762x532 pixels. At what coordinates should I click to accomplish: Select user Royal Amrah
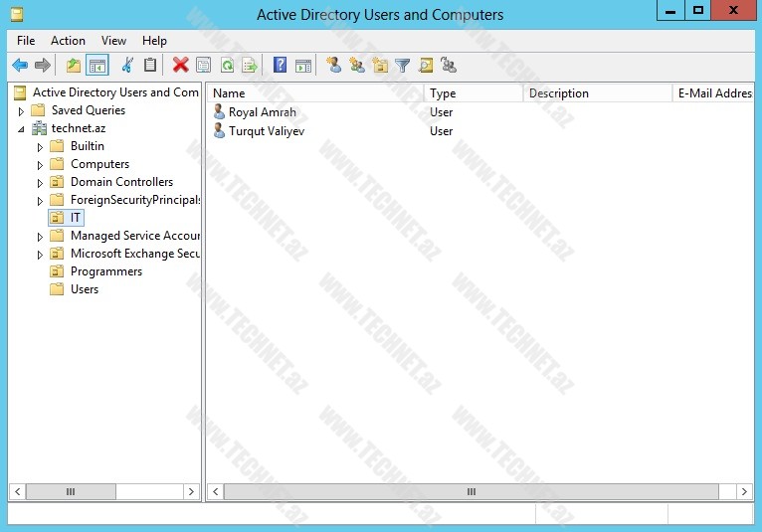(x=262, y=112)
